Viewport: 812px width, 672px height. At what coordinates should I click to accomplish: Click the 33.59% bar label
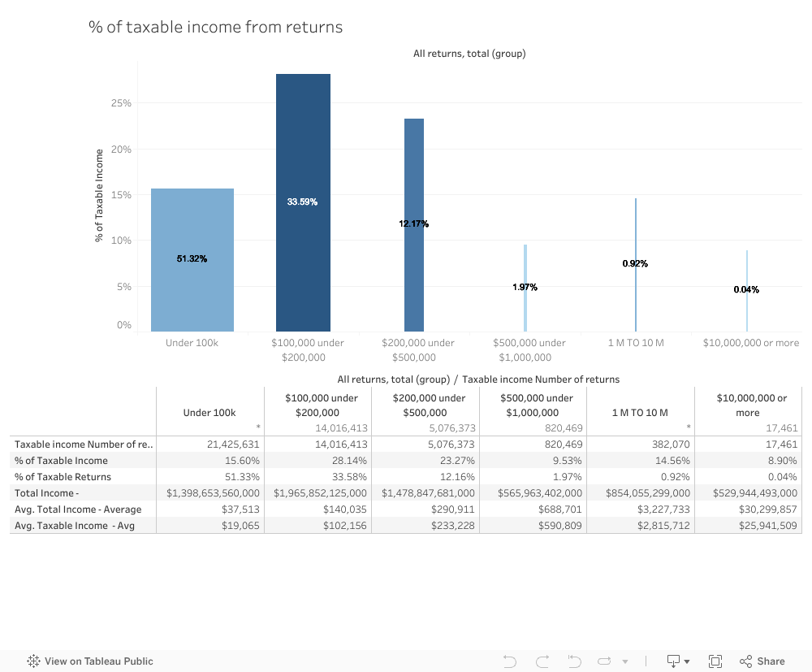tap(302, 202)
